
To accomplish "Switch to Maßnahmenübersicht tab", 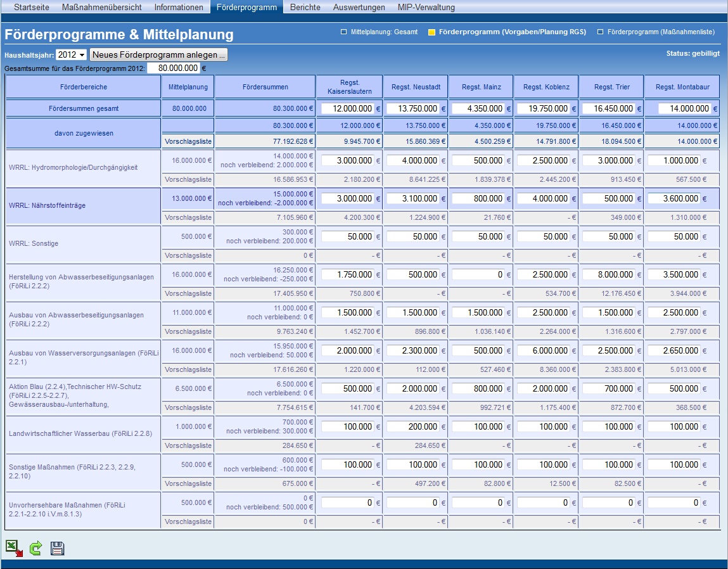I will (101, 7).
